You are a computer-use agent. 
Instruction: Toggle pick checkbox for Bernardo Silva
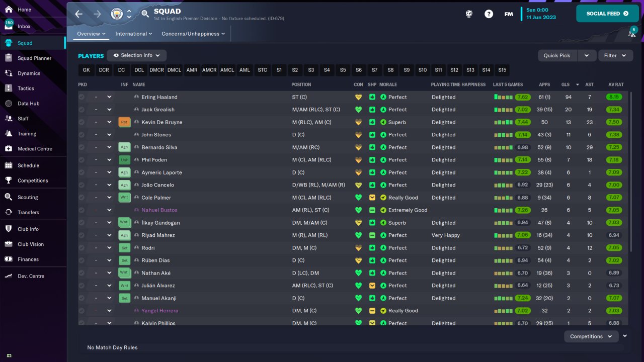tap(82, 147)
